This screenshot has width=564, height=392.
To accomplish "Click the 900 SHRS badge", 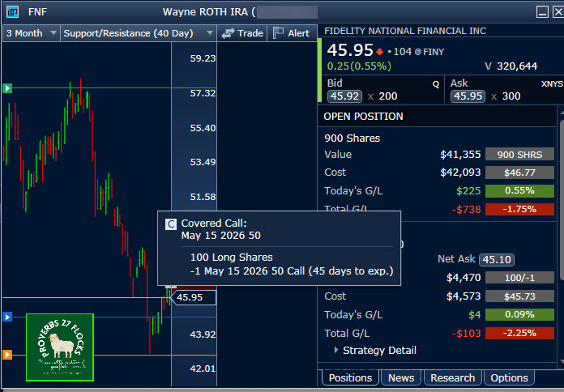I will point(519,155).
